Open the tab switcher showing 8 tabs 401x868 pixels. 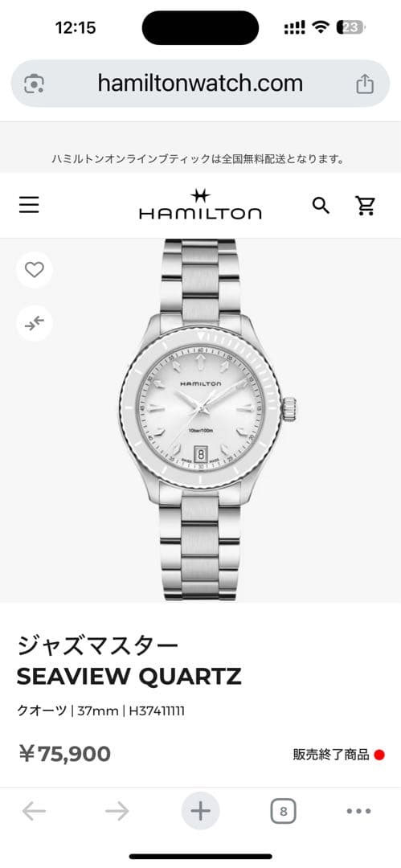(x=283, y=812)
